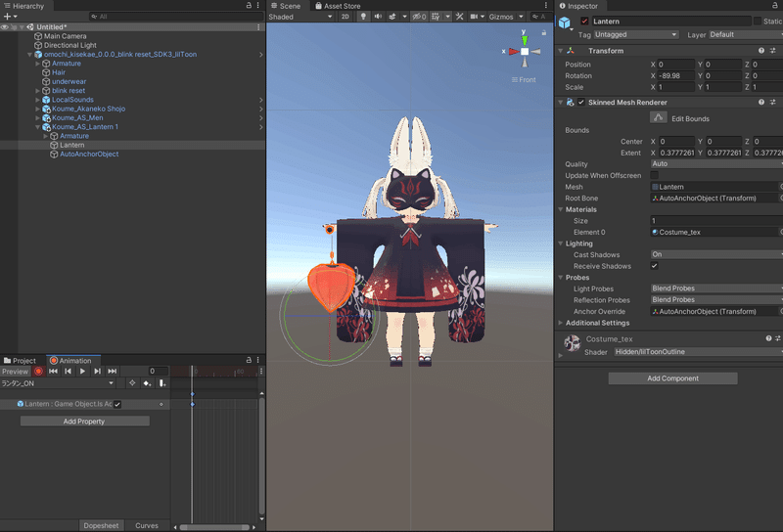783x532 pixels.
Task: Toggle hidden objects visibility counter icon
Action: (x=419, y=17)
